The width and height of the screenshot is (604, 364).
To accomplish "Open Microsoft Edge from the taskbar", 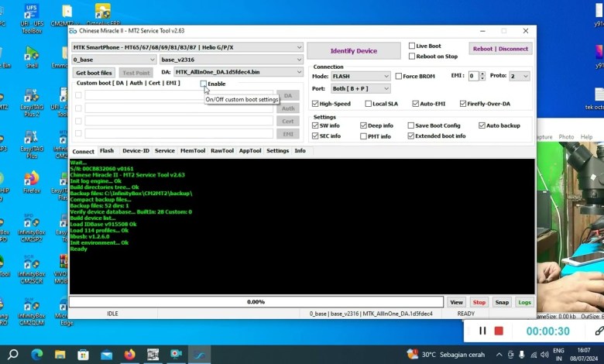I will (x=37, y=354).
